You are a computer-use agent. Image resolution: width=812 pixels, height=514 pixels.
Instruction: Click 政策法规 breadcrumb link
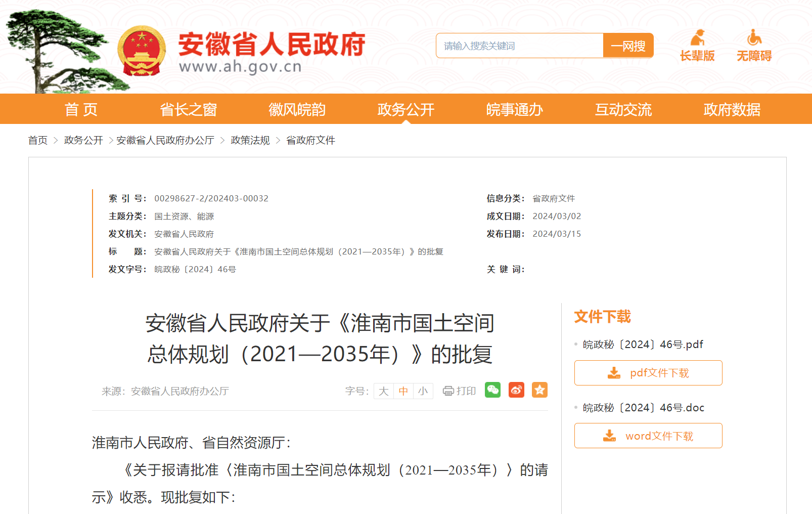coord(250,140)
